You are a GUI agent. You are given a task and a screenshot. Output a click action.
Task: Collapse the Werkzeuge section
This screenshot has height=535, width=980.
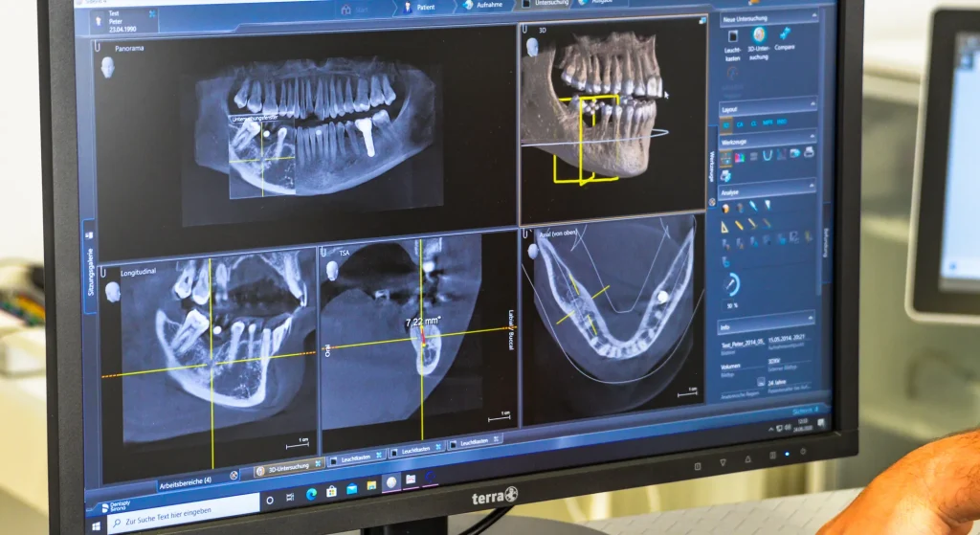click(x=812, y=136)
